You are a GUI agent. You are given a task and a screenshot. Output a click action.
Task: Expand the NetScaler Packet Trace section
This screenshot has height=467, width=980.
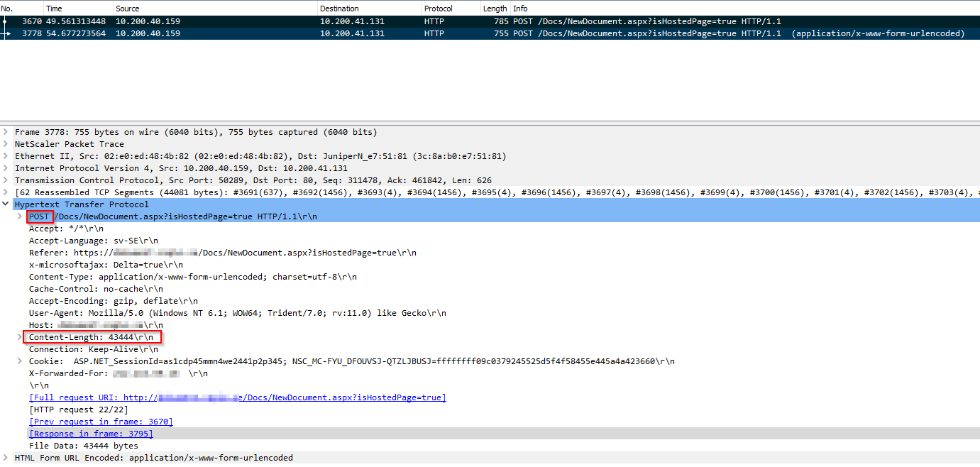[6, 144]
